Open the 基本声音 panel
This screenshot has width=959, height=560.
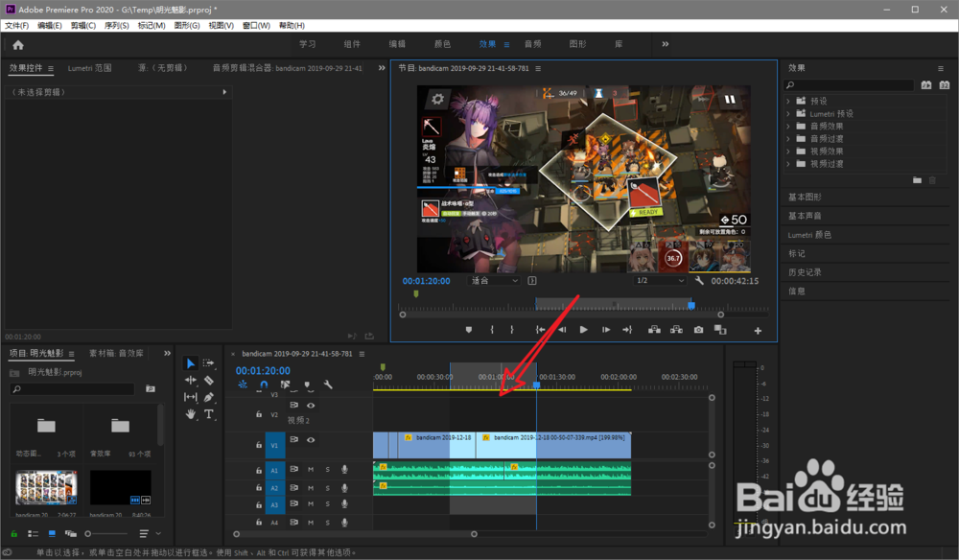coord(805,216)
